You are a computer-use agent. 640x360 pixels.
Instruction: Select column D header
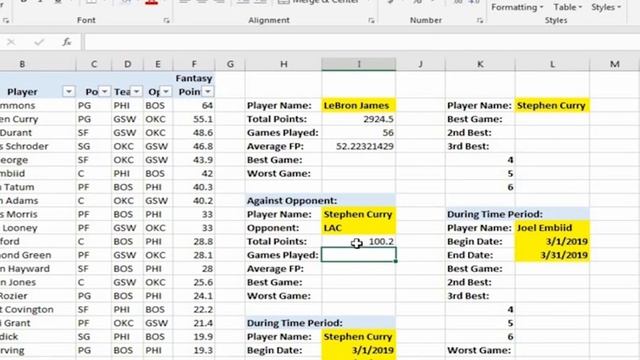pyautogui.click(x=127, y=64)
